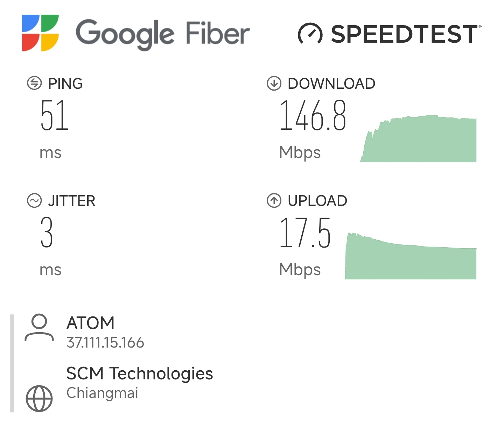
Task: Click the Chiangmai server location text
Action: coord(103,393)
